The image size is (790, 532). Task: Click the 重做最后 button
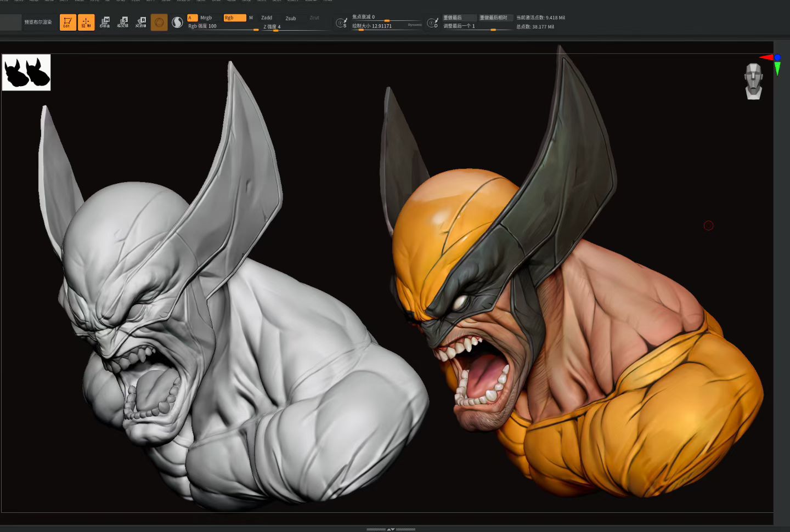pos(459,18)
